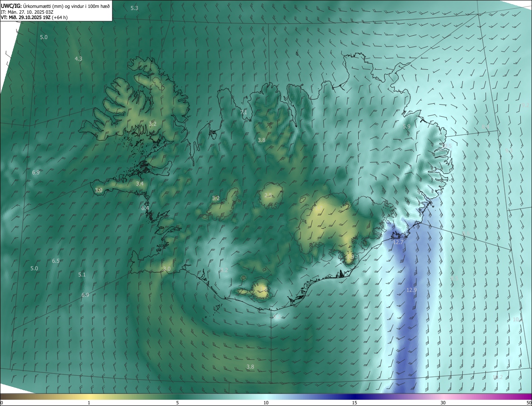The image size is (532, 406).
Task: Click the 12.7 value label
Action: [x=398, y=242]
